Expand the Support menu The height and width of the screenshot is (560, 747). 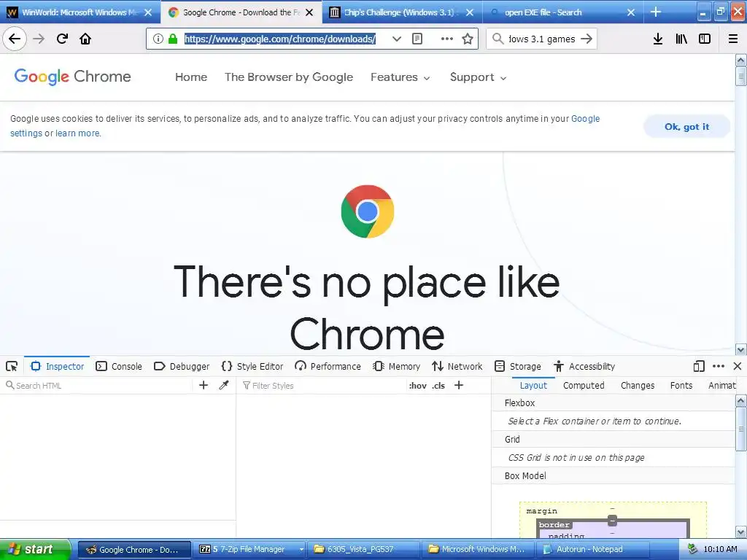tap(479, 77)
